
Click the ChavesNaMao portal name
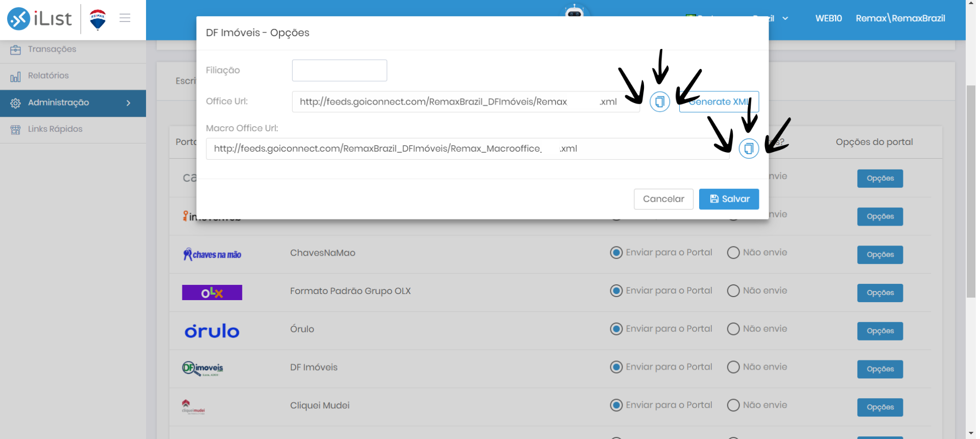click(x=323, y=253)
